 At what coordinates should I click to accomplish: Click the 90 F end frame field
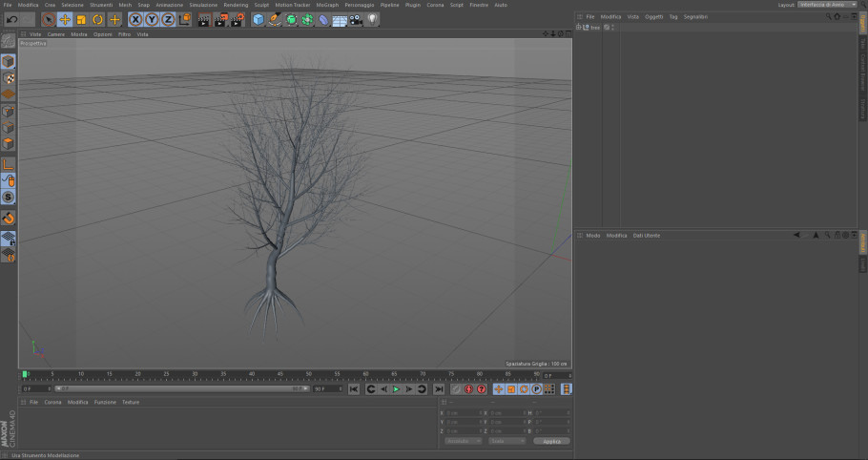(328, 389)
